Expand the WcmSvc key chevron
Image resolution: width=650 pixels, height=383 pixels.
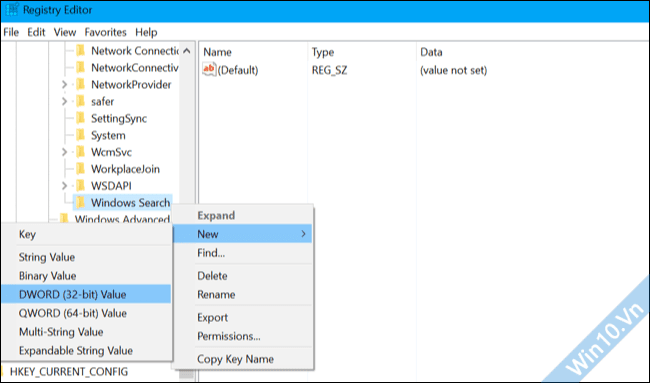click(64, 152)
